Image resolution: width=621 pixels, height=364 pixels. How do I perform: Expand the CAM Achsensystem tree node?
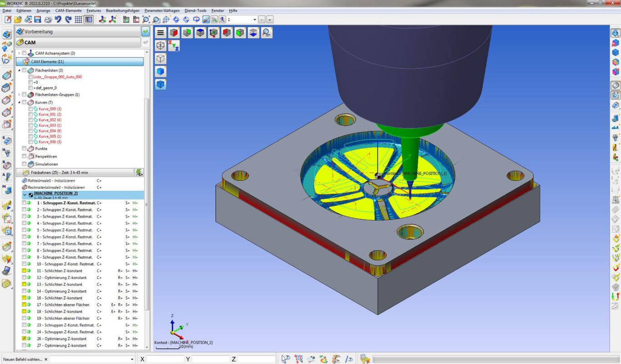pyautogui.click(x=19, y=53)
